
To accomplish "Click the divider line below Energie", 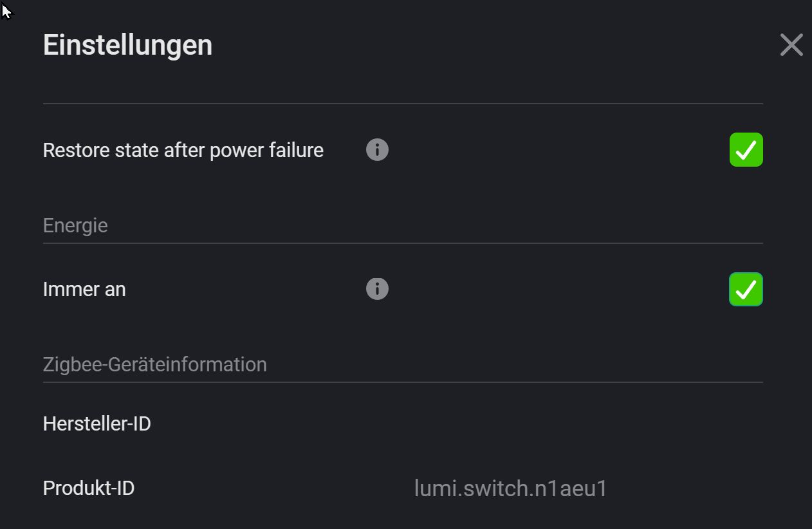I will 403,243.
